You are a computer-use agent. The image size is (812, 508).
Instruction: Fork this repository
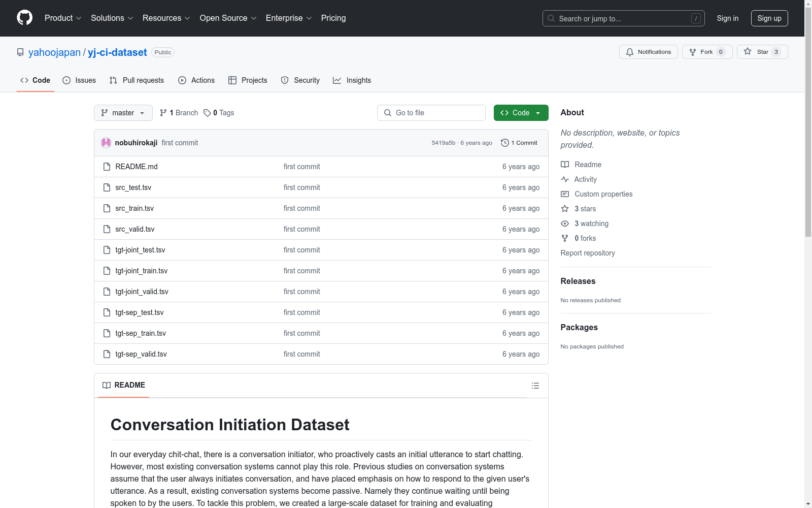707,52
